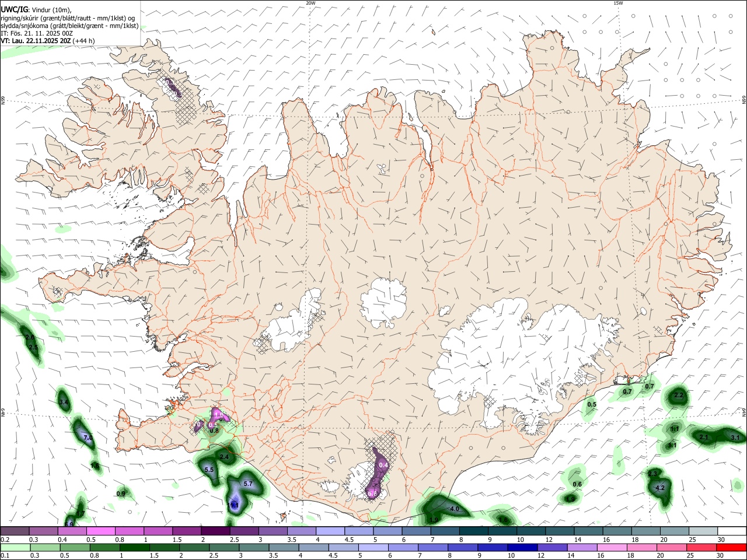
Task: Click the 20W longitude label
Action: tap(310, 3)
